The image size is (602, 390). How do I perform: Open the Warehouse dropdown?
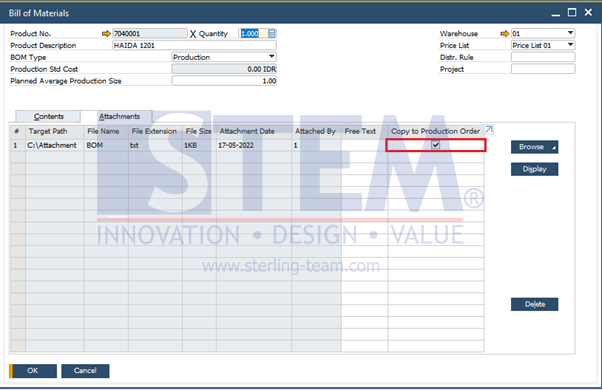571,33
